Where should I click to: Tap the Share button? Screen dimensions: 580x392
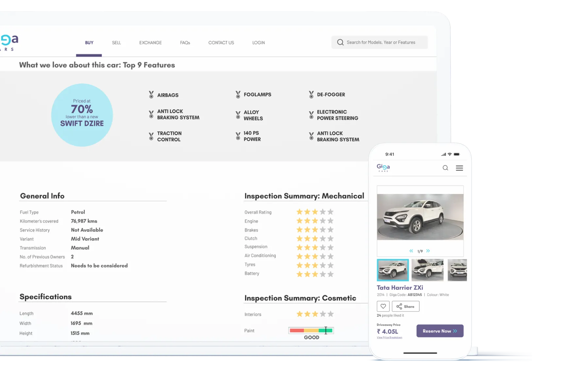pos(405,306)
